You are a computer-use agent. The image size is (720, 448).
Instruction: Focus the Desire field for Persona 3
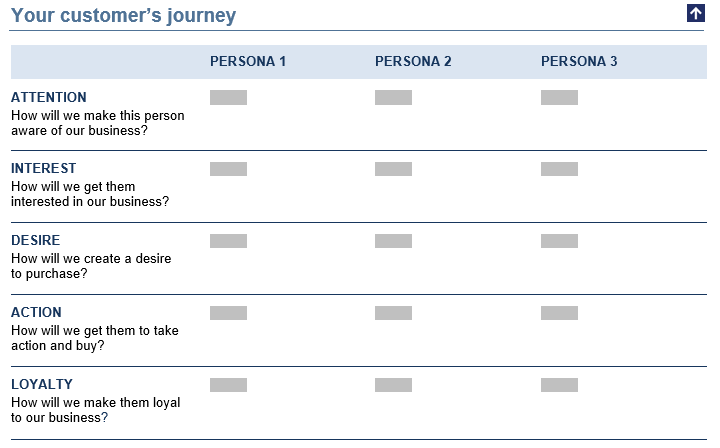[x=559, y=241]
